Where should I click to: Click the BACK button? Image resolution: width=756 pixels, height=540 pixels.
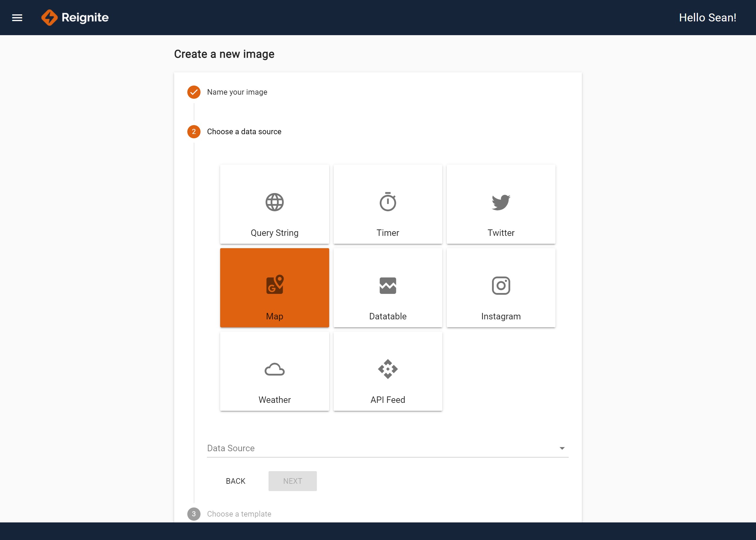(x=235, y=481)
